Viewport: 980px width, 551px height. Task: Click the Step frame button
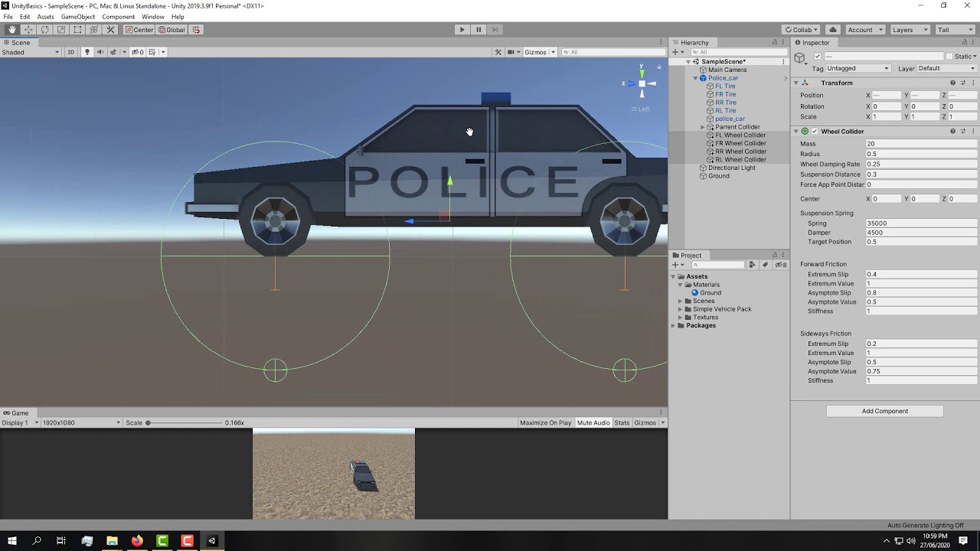tap(495, 30)
